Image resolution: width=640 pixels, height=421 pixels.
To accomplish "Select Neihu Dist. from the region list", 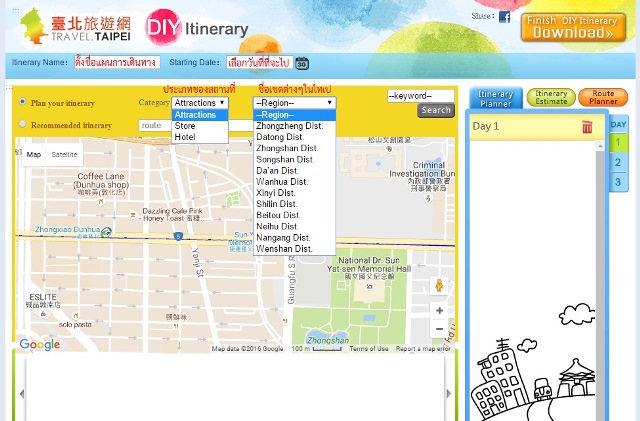I will 294,226.
